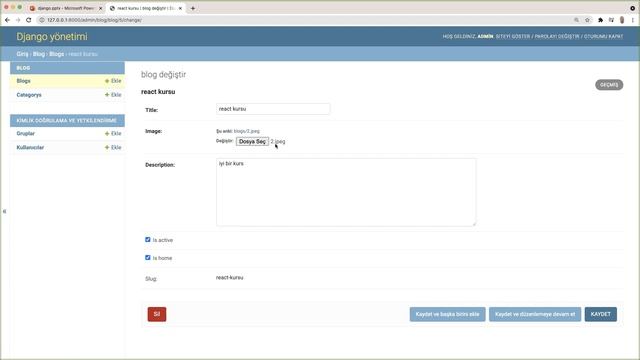This screenshot has height=360, width=640.
Task: Click into the Description textarea
Action: 346,192
